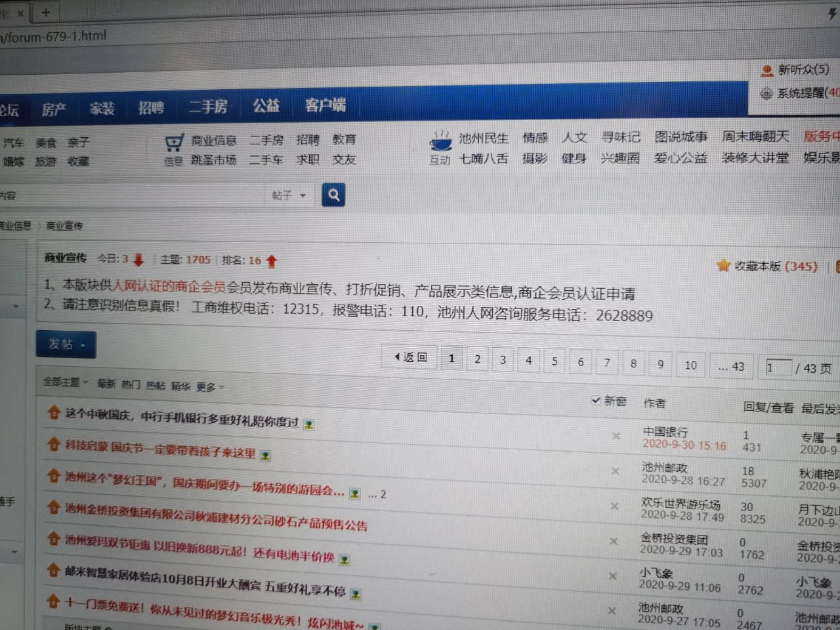
Task: Click the coffee cup 互动 icon
Action: [440, 140]
